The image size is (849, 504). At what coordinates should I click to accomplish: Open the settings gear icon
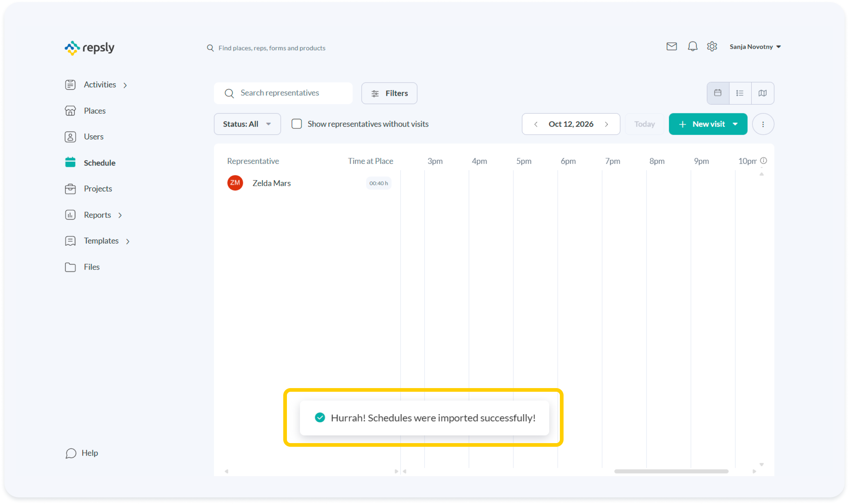tap(712, 47)
